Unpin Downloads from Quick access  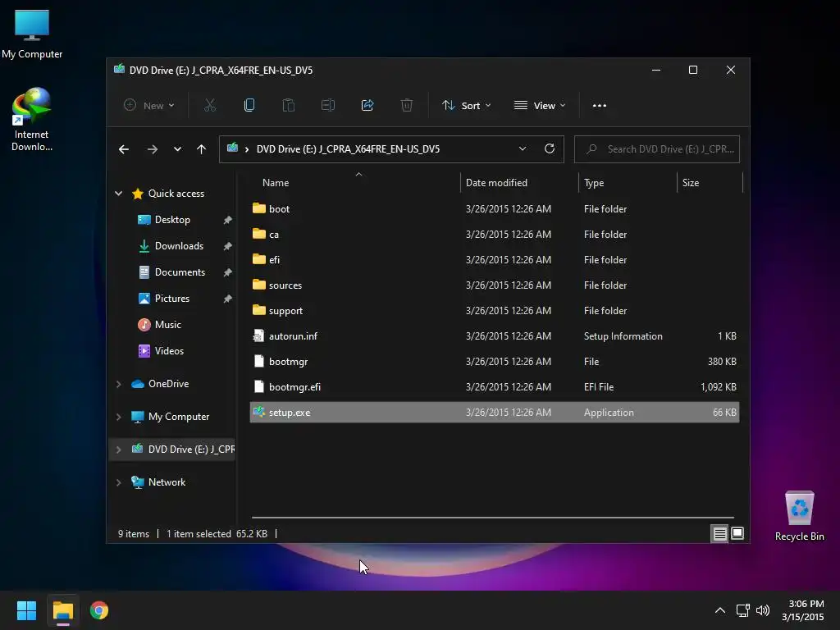[x=228, y=246]
